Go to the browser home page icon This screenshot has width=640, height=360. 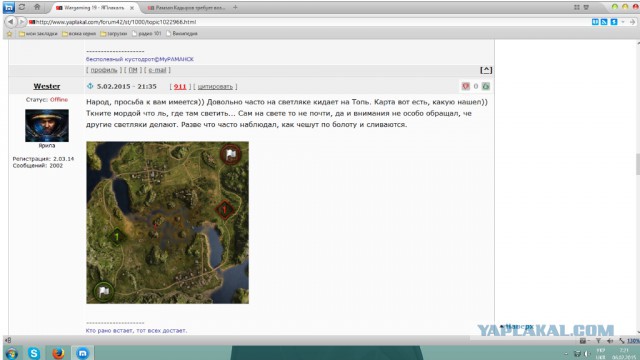(x=37, y=7)
